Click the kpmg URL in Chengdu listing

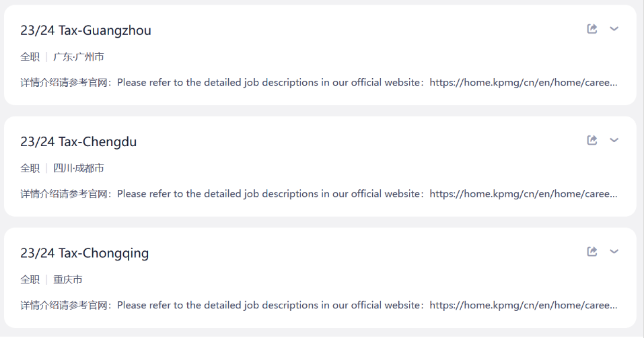(524, 194)
